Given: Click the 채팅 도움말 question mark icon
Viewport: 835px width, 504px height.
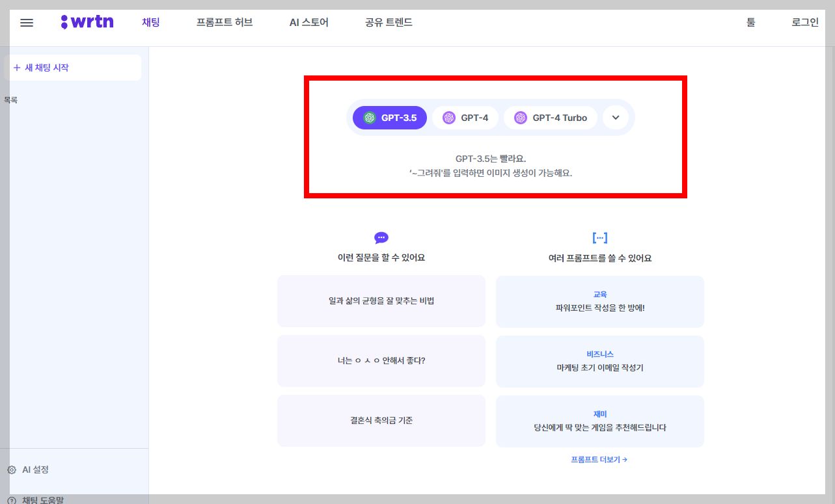Looking at the screenshot, I should point(12,500).
